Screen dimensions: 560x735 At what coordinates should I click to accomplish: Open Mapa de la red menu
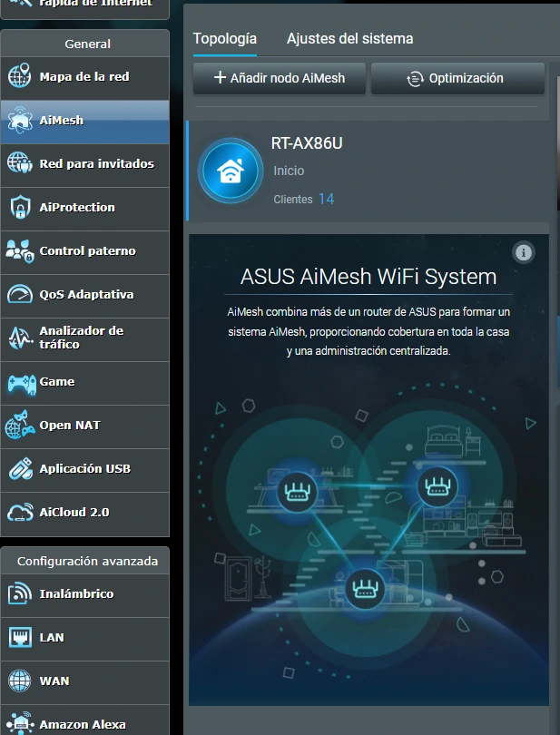(85, 78)
